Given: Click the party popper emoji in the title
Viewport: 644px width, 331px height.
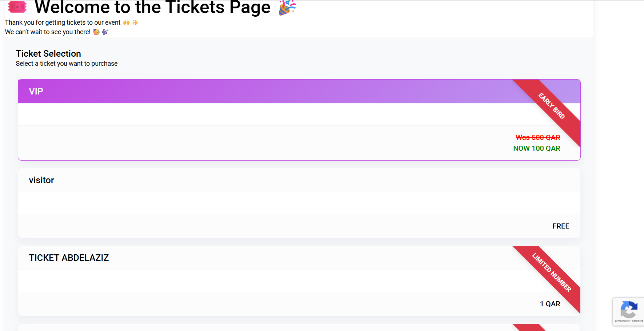Looking at the screenshot, I should click(286, 7).
